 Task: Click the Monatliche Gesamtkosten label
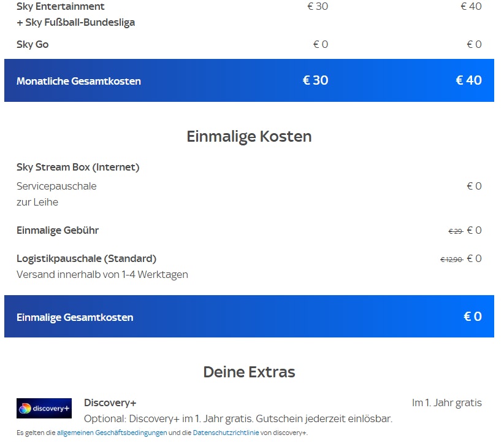tap(78, 81)
